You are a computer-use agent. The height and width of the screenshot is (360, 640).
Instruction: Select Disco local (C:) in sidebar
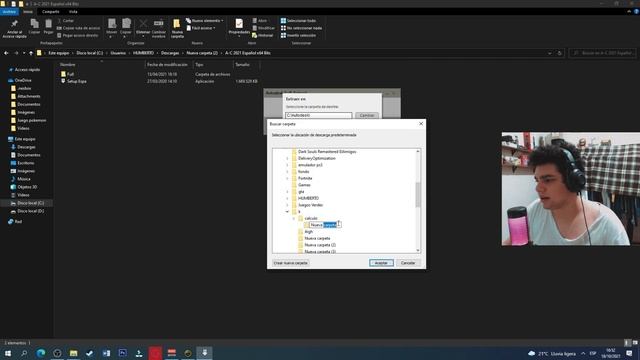(x=30, y=203)
